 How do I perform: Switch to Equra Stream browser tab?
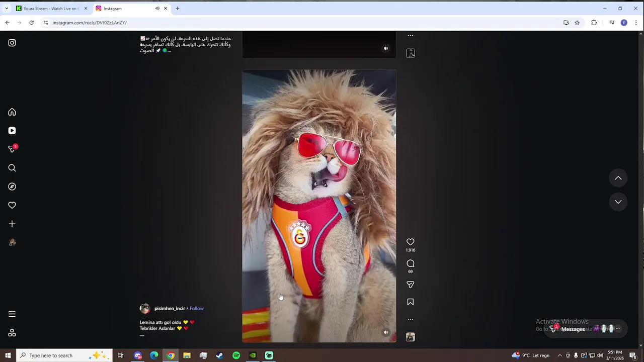point(51,9)
